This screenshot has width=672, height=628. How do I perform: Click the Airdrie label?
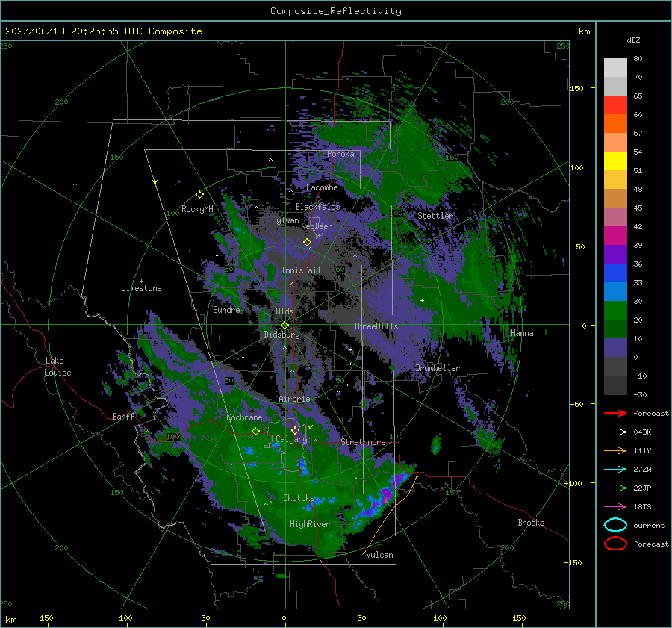[x=294, y=399]
